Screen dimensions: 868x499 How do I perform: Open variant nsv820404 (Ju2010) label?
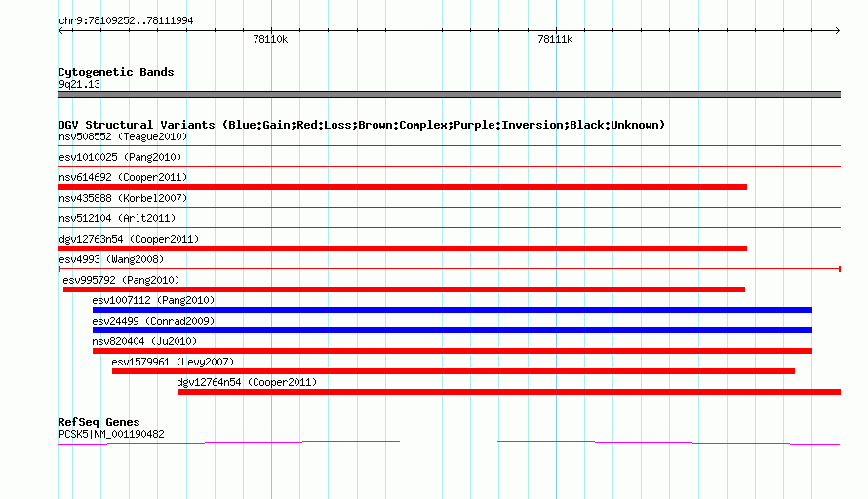coord(144,341)
